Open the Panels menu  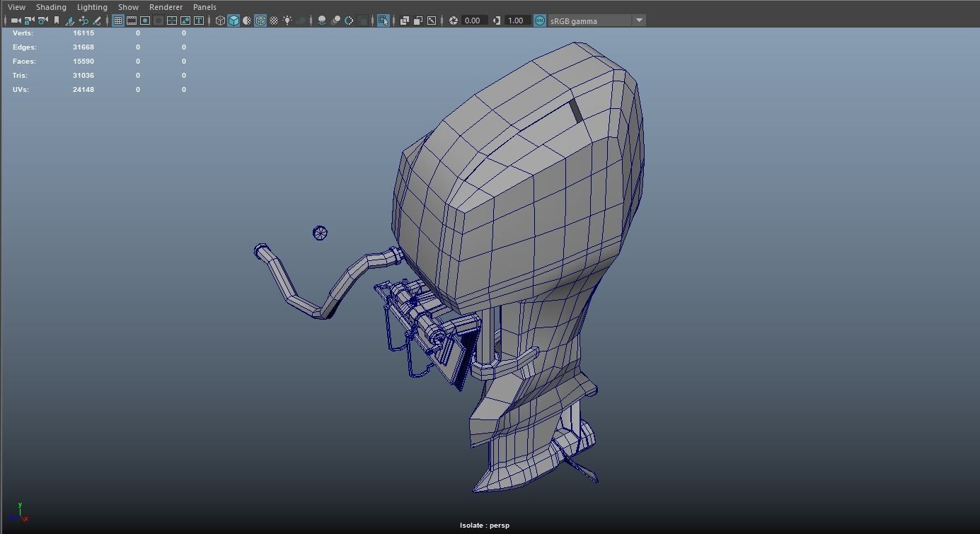[x=204, y=7]
